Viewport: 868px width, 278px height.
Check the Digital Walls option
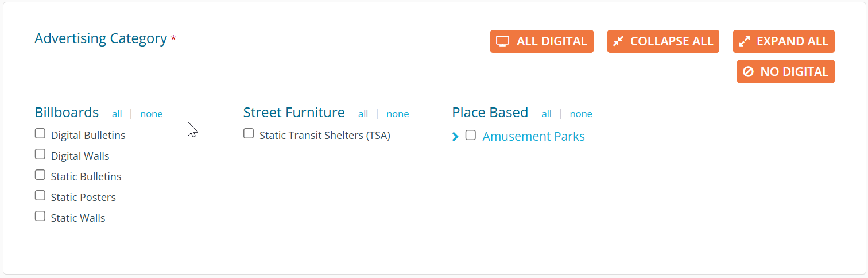pyautogui.click(x=40, y=155)
